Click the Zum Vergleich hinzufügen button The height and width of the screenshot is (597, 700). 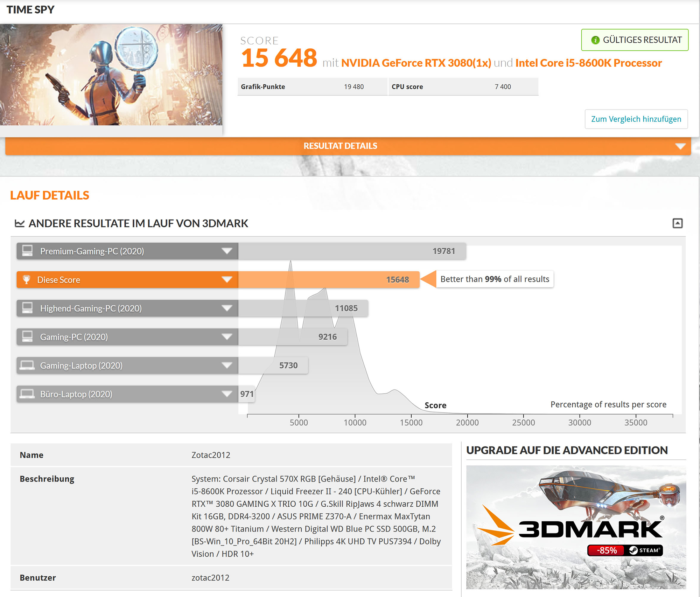click(x=636, y=119)
